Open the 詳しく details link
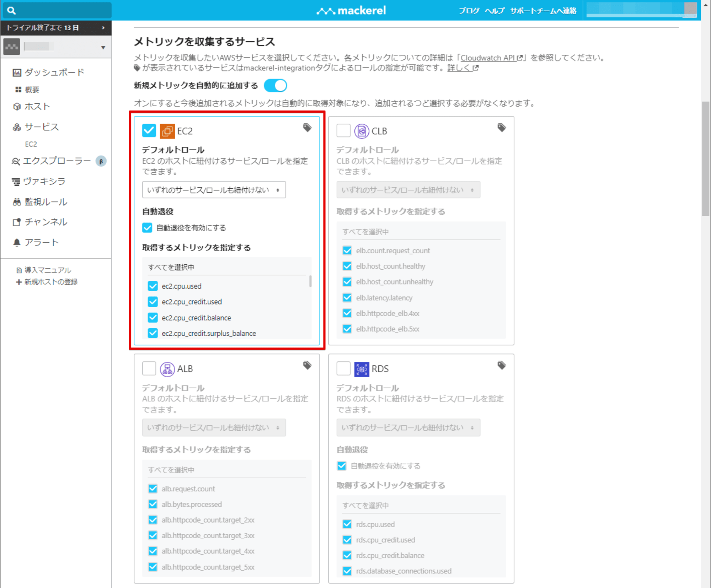The width and height of the screenshot is (711, 588). [x=463, y=68]
